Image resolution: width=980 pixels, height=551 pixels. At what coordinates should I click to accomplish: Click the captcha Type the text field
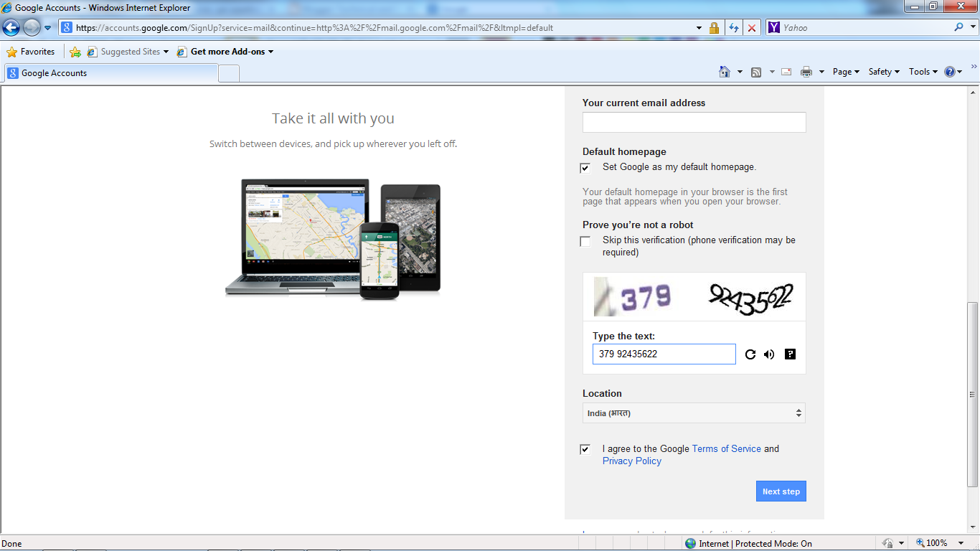tap(664, 354)
